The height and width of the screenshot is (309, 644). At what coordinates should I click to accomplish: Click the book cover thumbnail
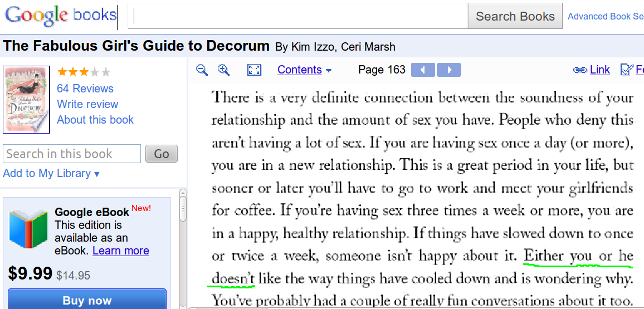click(x=26, y=100)
